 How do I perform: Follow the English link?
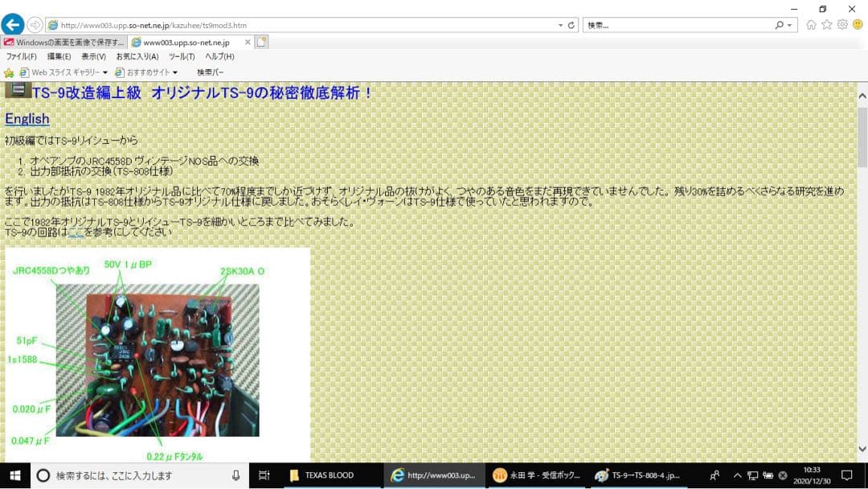point(27,119)
